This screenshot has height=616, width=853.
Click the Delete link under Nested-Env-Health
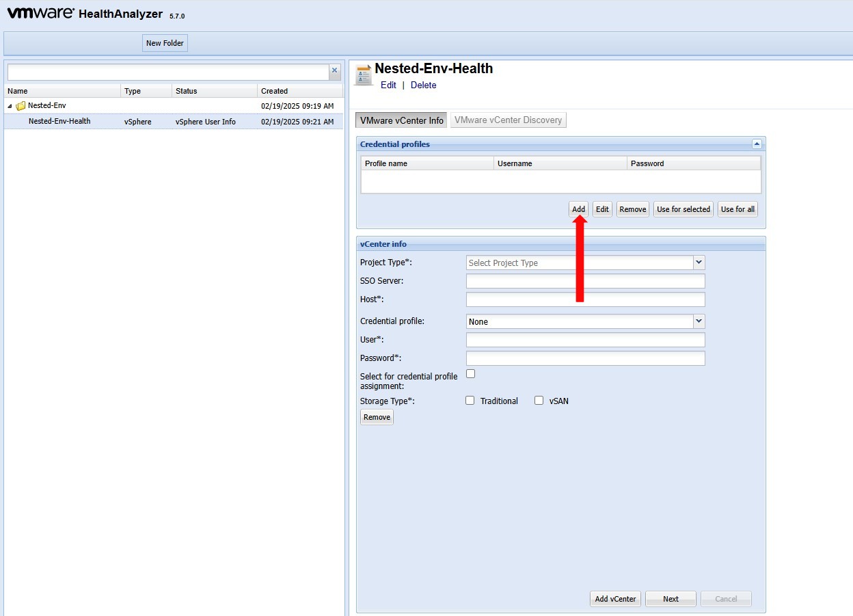coord(424,85)
